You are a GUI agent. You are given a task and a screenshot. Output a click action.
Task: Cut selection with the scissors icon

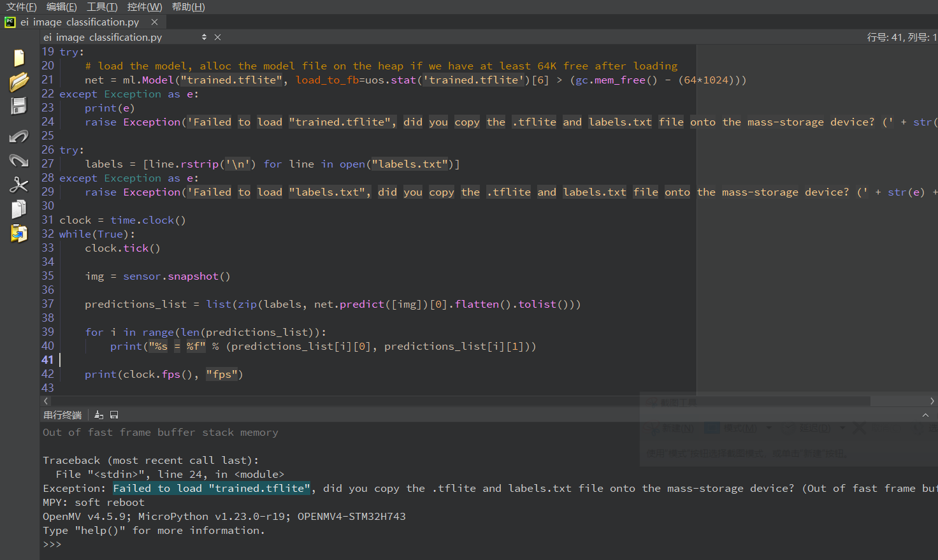click(19, 185)
